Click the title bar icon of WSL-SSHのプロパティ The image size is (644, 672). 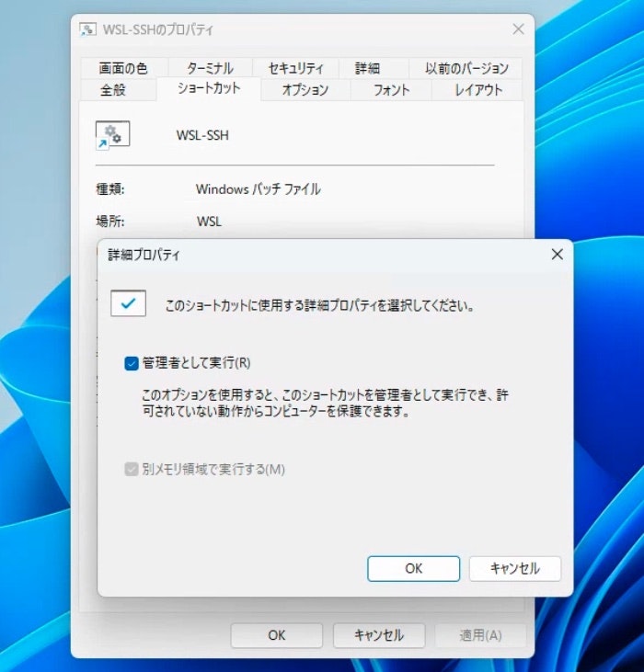[88, 29]
